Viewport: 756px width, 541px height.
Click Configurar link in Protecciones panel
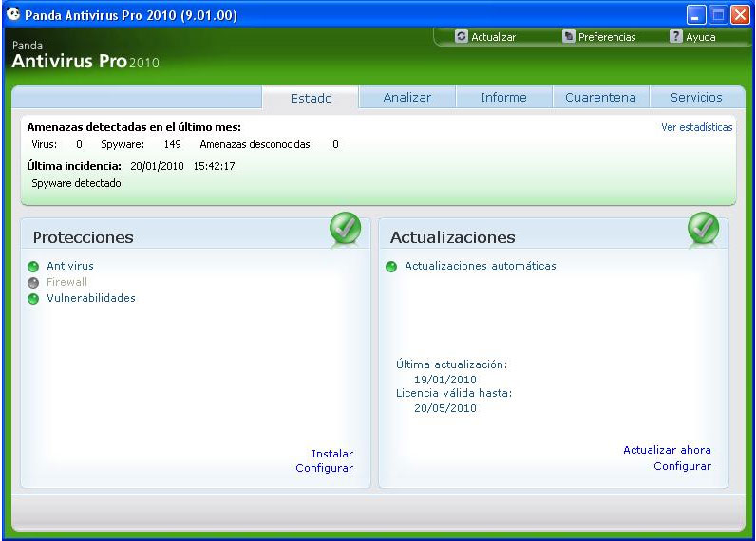click(325, 468)
